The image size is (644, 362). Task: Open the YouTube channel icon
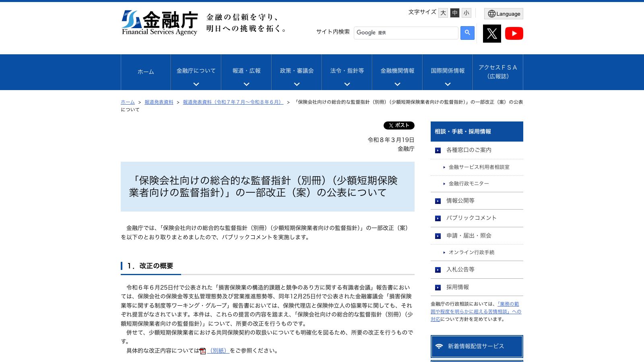pos(514,33)
